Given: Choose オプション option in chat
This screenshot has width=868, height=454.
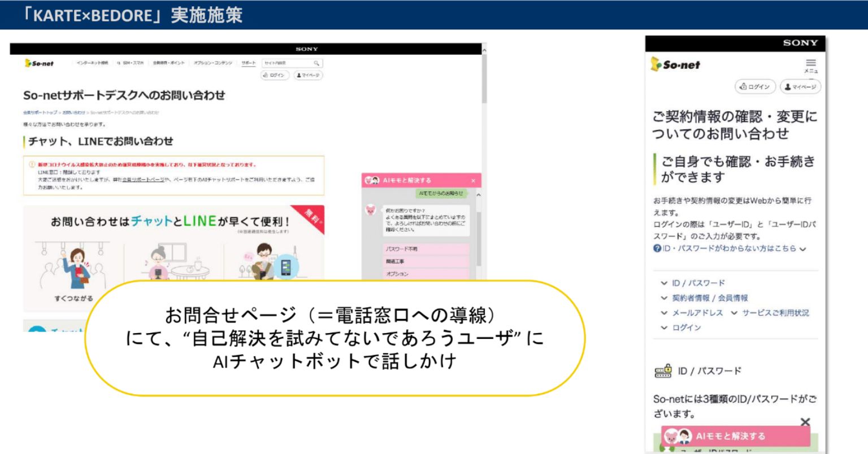Looking at the screenshot, I should [x=426, y=274].
